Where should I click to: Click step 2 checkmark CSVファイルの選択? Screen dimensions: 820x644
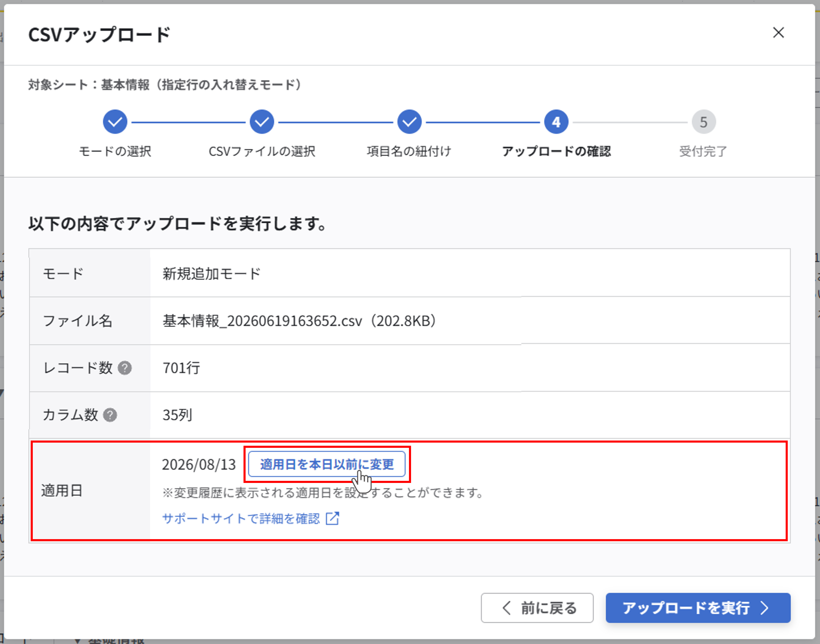(x=262, y=122)
